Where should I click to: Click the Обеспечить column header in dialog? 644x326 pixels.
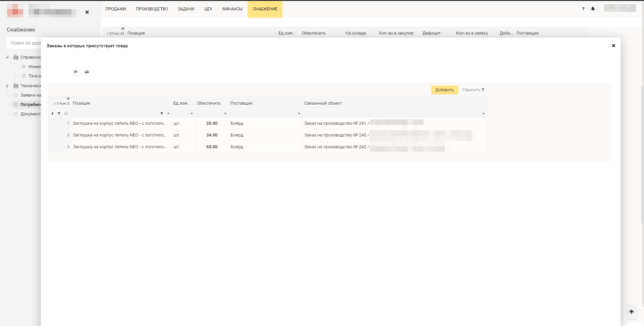pyautogui.click(x=209, y=103)
